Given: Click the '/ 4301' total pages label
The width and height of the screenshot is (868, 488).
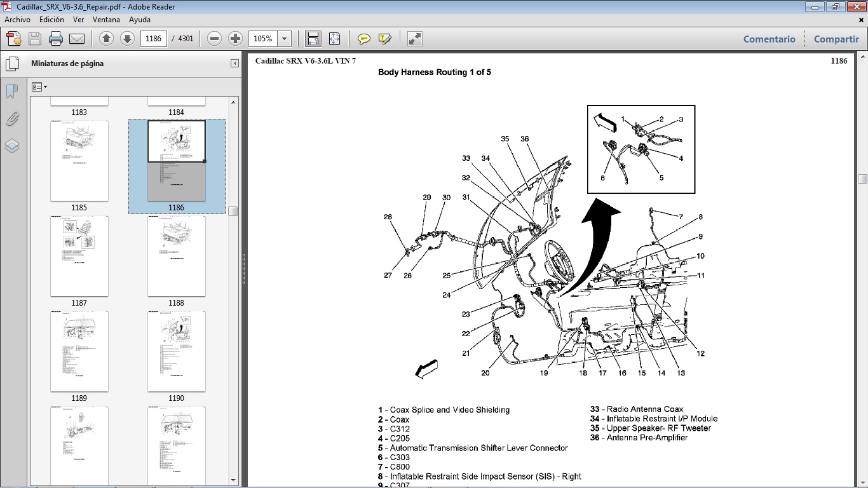Looking at the screenshot, I should point(182,39).
